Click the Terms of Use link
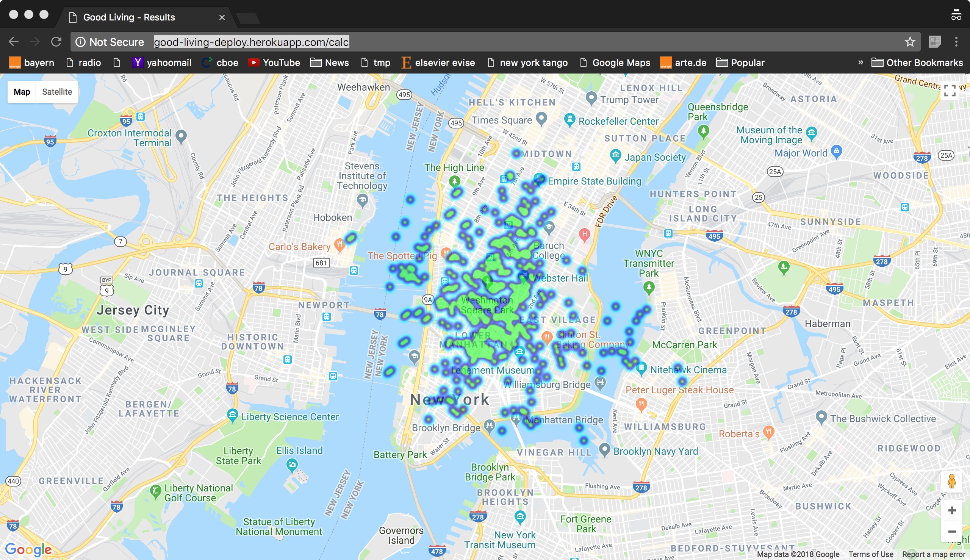Screen dimensions: 970x560 coord(870,554)
